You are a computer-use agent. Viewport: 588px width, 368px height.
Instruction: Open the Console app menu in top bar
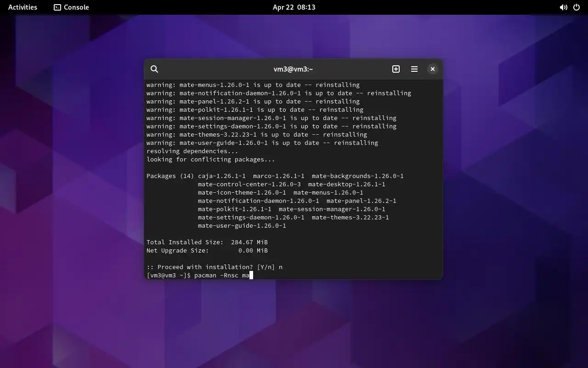[x=71, y=7]
